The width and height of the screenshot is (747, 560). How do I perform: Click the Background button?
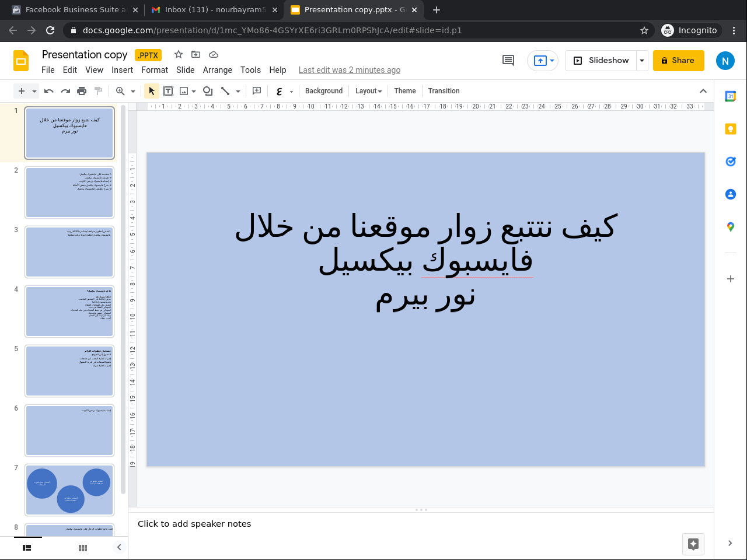324,91
